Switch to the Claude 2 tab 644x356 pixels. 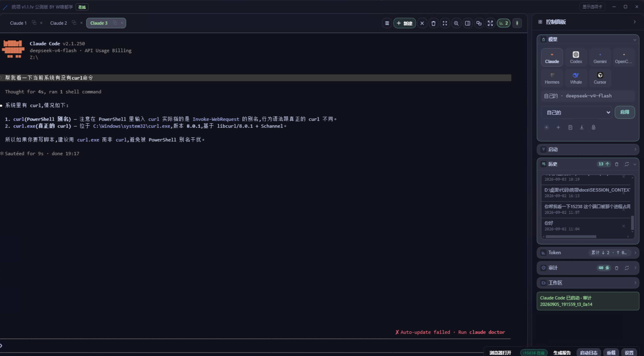[x=59, y=23]
